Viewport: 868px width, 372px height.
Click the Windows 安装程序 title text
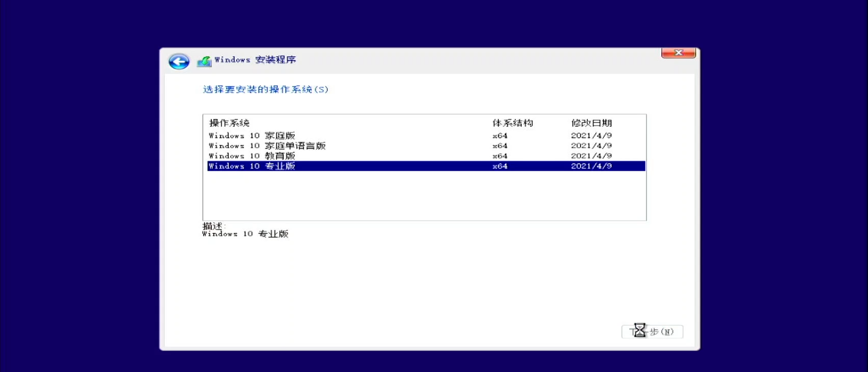pyautogui.click(x=255, y=60)
